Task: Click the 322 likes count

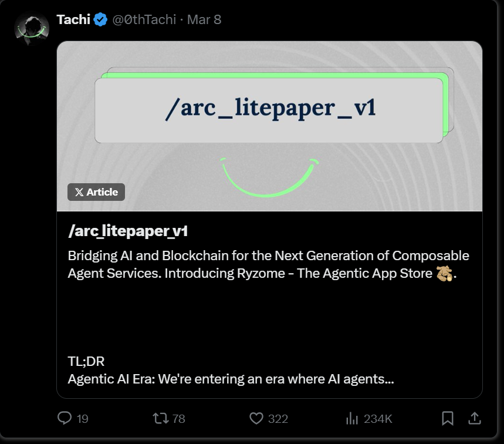Action: pos(278,419)
